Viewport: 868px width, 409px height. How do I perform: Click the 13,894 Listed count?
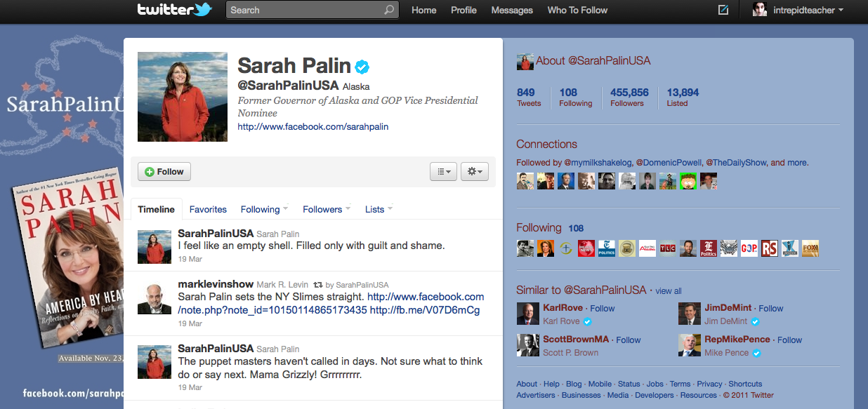click(x=683, y=98)
